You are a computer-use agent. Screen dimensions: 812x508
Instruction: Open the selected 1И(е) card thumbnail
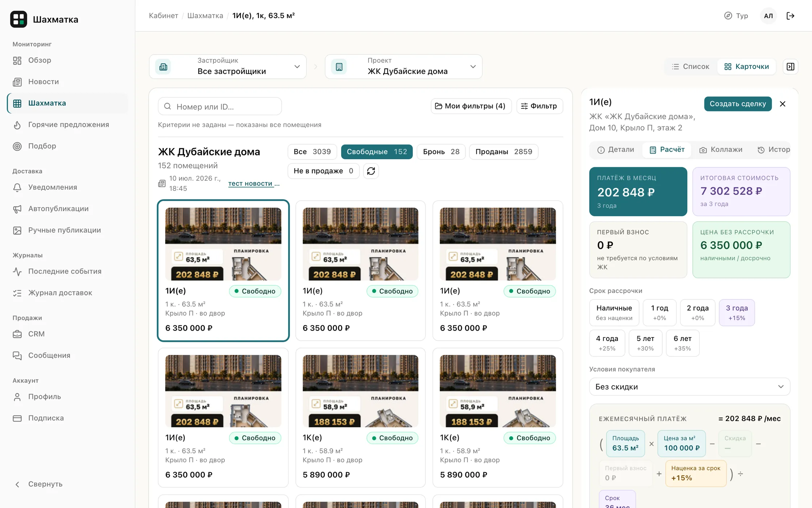[x=223, y=244]
